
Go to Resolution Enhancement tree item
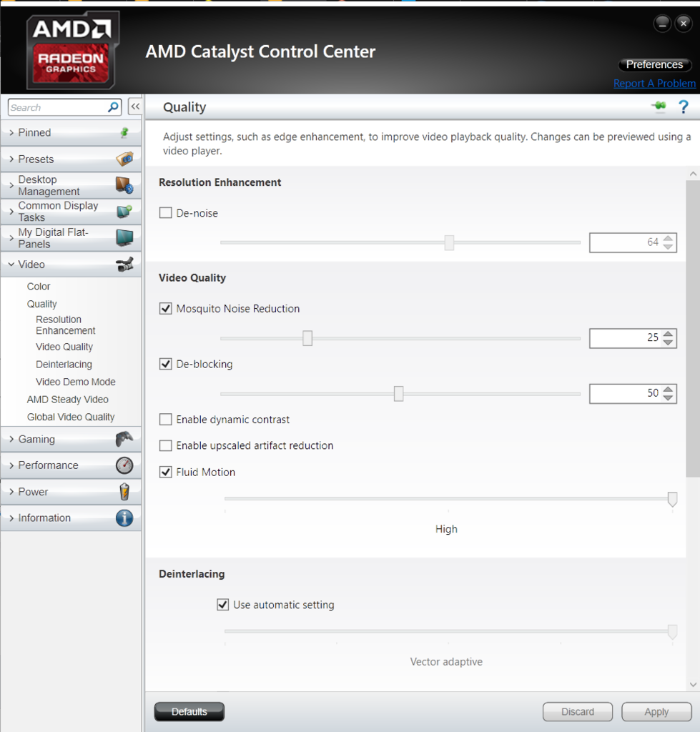(x=65, y=325)
